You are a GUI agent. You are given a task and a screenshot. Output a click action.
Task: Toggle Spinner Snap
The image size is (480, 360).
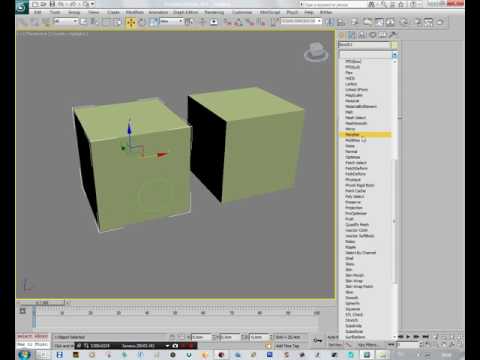tap(262, 22)
